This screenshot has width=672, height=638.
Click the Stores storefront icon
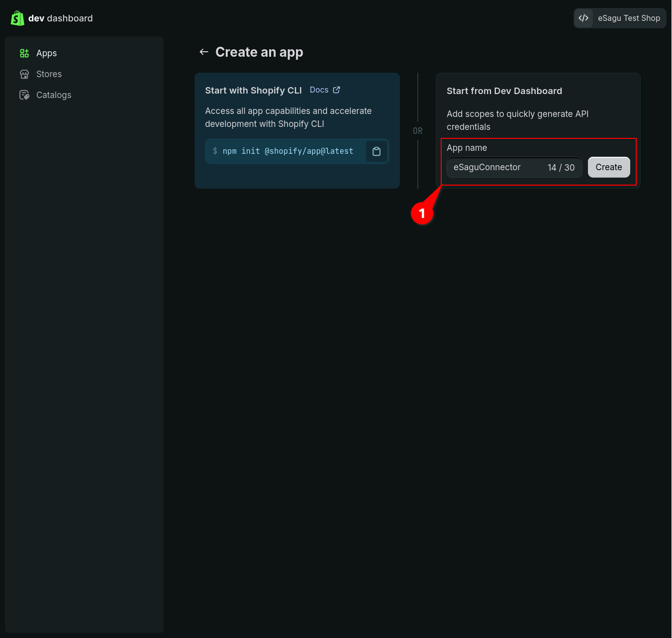point(24,74)
